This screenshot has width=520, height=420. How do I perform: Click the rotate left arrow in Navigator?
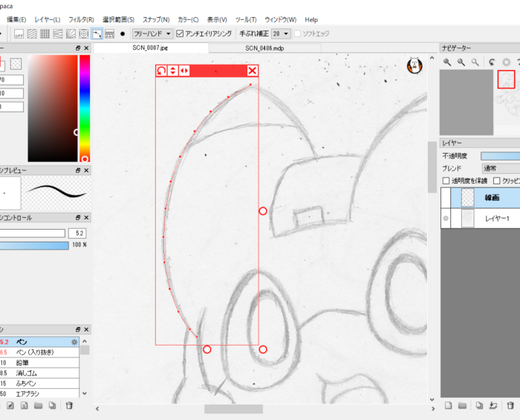pyautogui.click(x=492, y=62)
